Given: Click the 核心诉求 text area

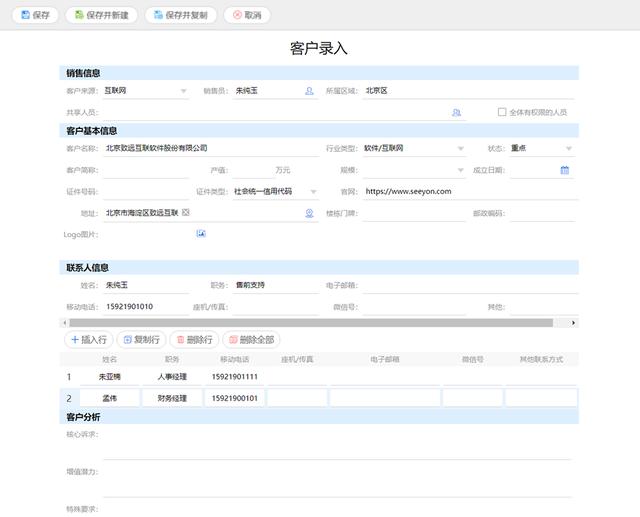Looking at the screenshot, I should (337, 444).
